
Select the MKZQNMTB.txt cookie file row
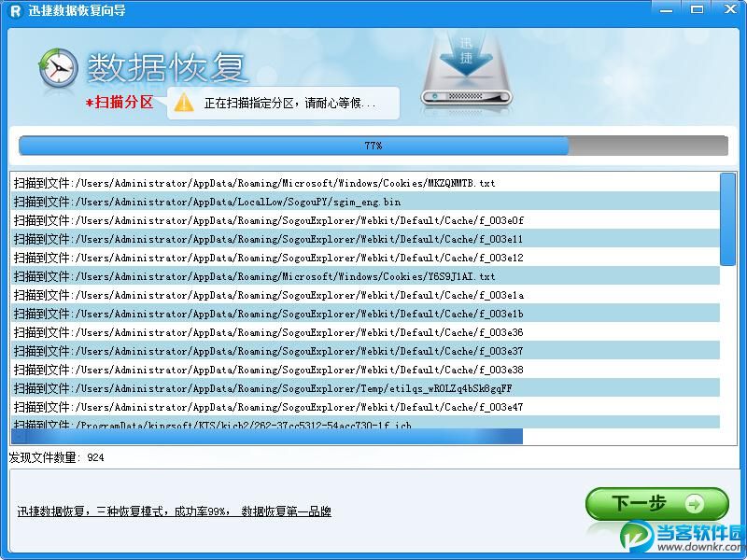click(365, 183)
